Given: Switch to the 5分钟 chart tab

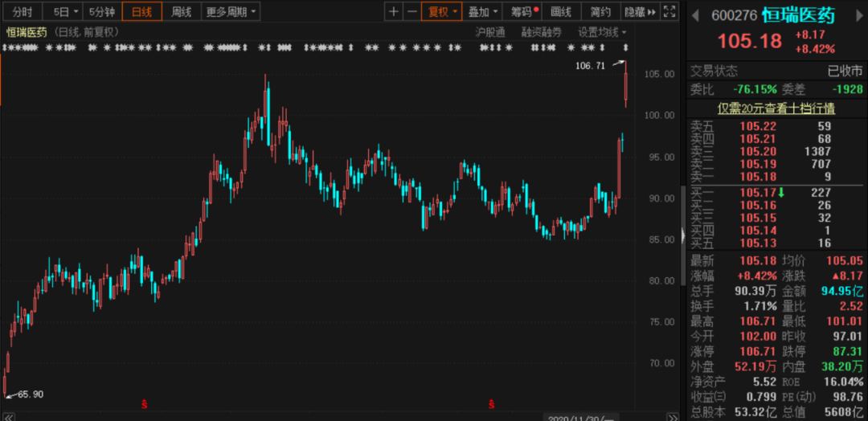Looking at the screenshot, I should 102,11.
